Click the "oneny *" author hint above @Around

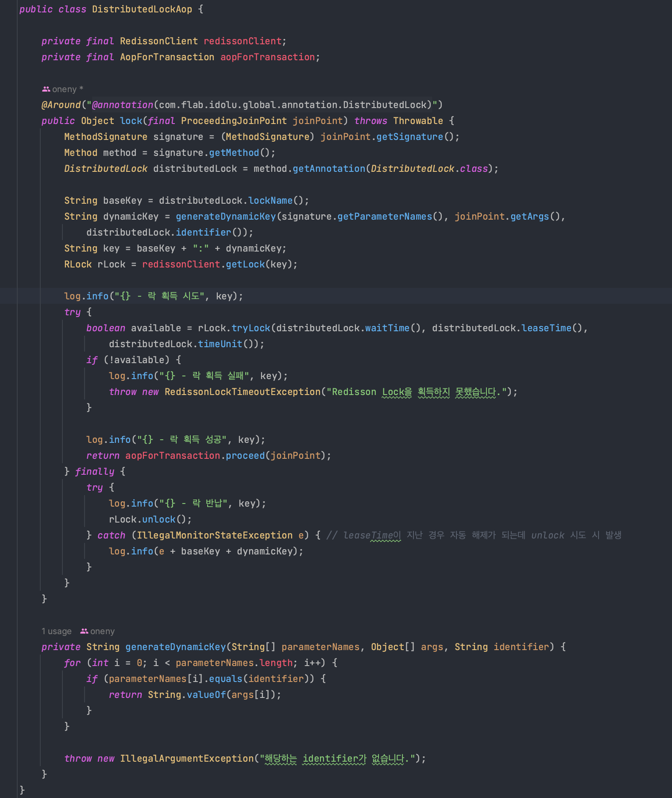[x=63, y=89]
